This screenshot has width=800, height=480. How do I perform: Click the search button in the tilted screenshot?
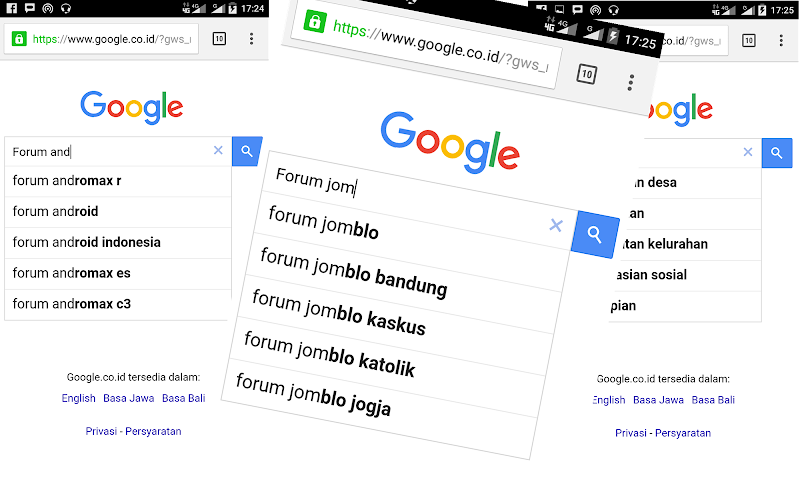point(594,234)
